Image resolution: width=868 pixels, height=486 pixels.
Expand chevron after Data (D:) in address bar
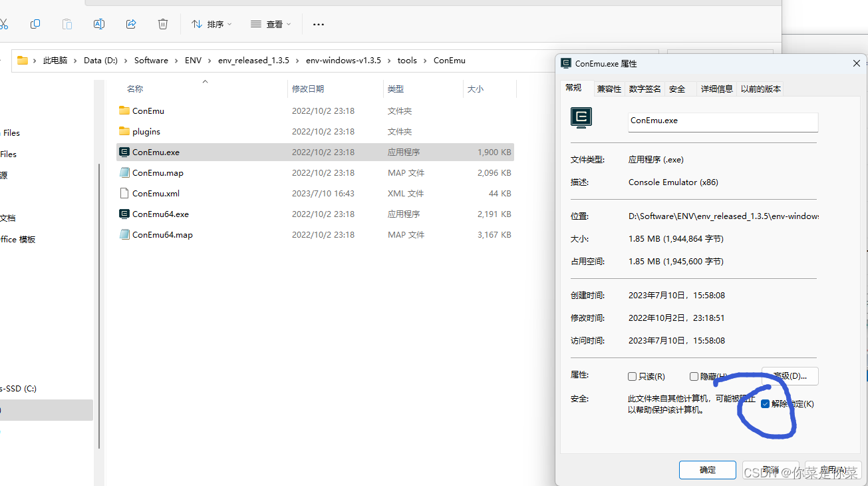[126, 61]
